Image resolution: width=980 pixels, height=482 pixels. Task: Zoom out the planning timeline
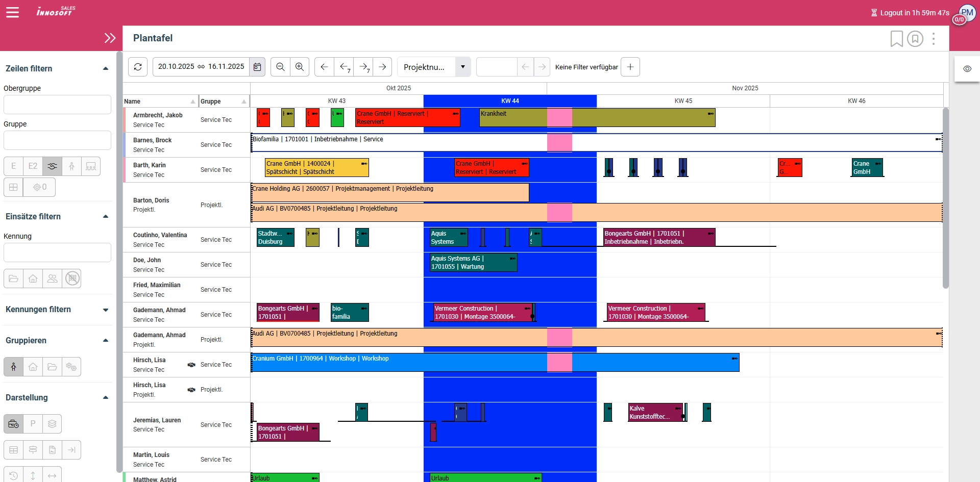[280, 67]
